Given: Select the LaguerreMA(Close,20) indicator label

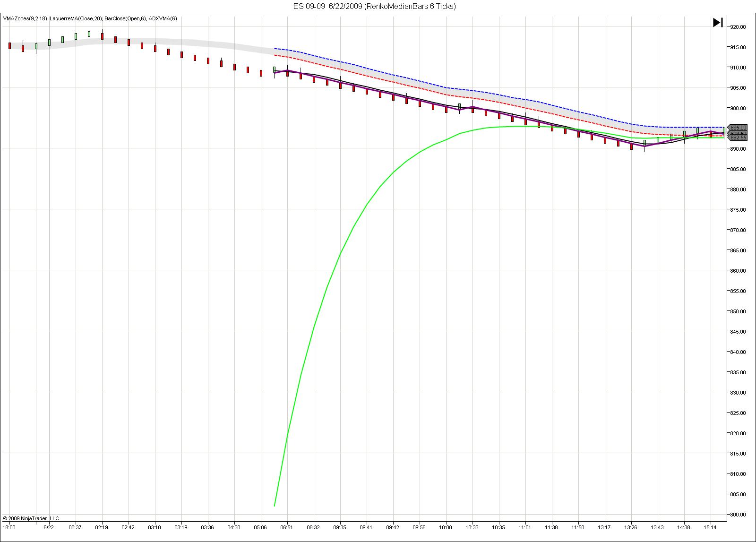Looking at the screenshot, I should point(76,18).
